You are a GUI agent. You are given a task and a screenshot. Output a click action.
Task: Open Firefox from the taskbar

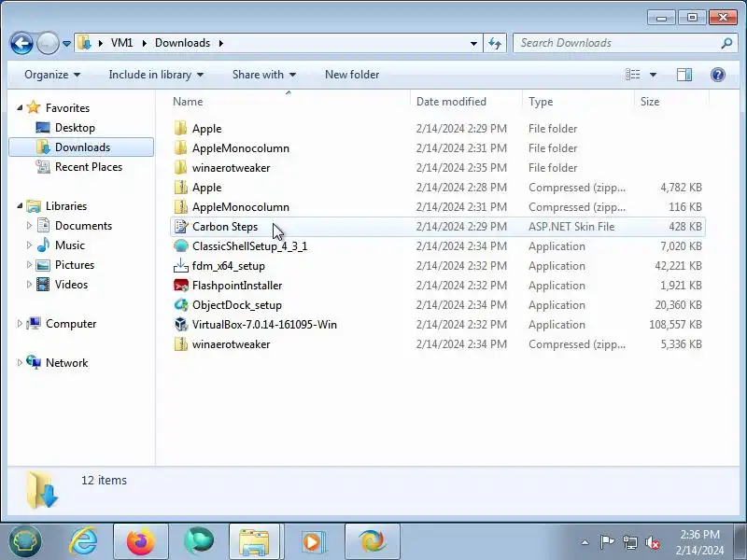pos(141,542)
